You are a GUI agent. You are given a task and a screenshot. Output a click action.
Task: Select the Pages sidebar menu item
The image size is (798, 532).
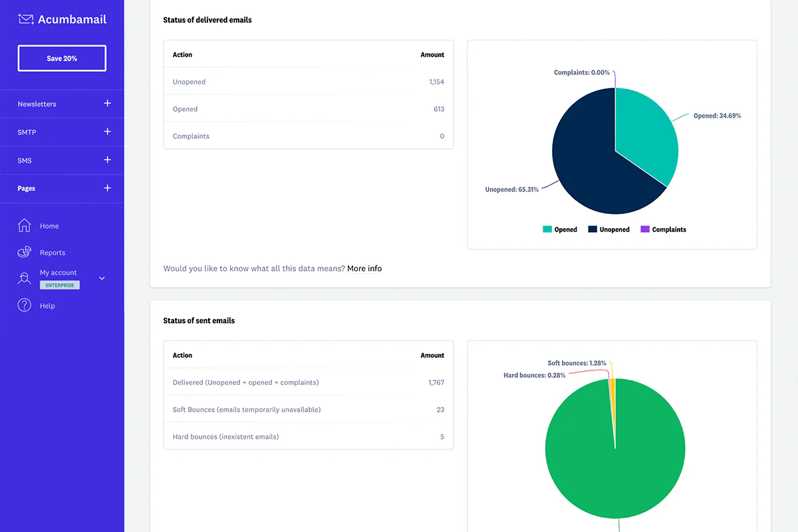(27, 189)
